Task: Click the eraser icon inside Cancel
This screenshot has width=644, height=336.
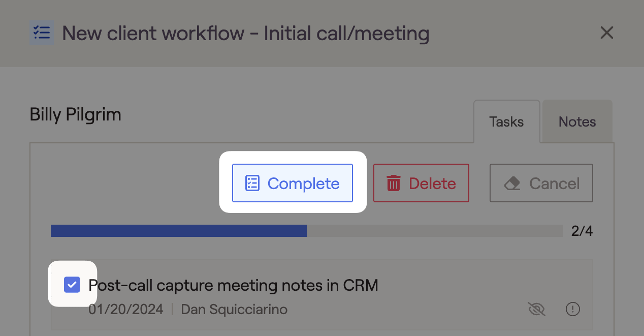Action: 512,183
